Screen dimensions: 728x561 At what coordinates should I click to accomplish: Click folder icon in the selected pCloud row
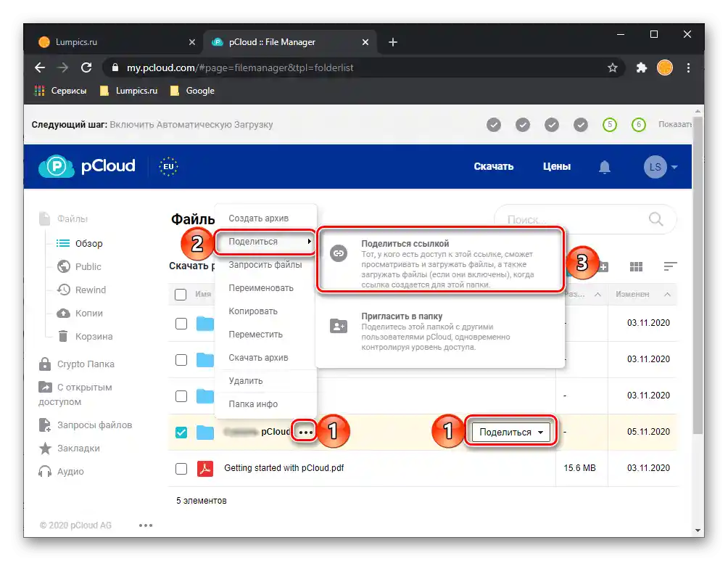[x=204, y=433]
